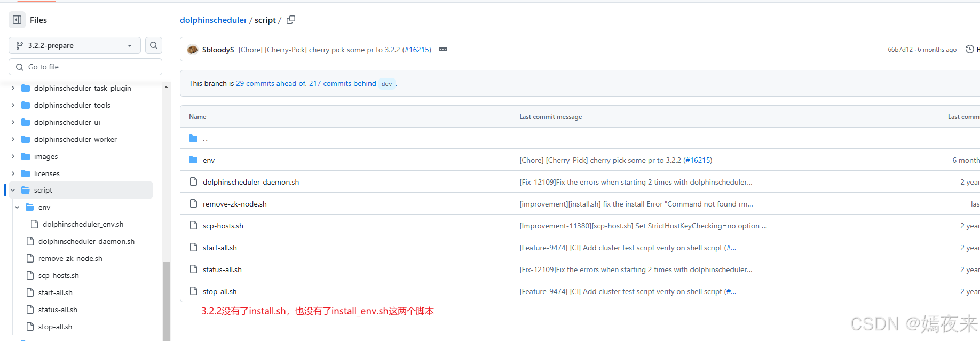Open env row commit message link
This screenshot has height=341, width=980.
click(x=616, y=160)
